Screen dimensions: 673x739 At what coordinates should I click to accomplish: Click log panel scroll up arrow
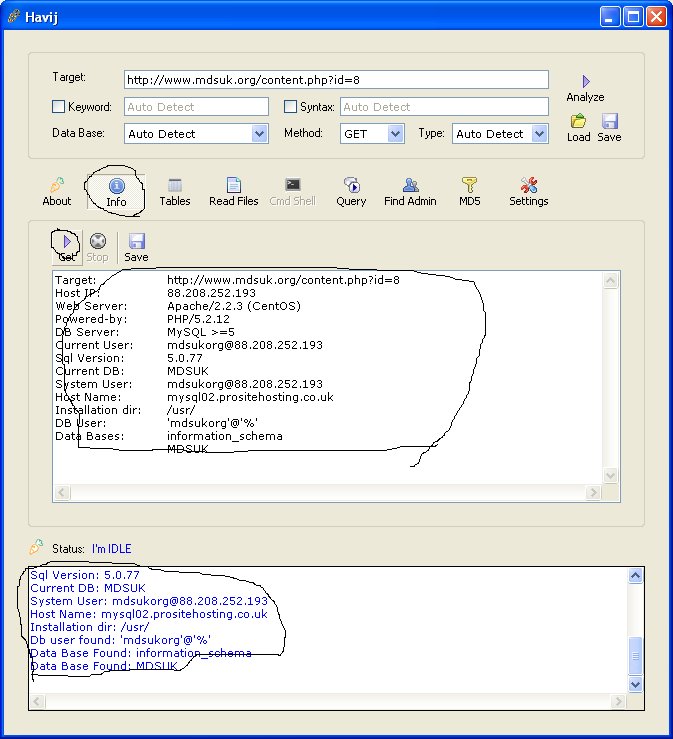point(635,575)
